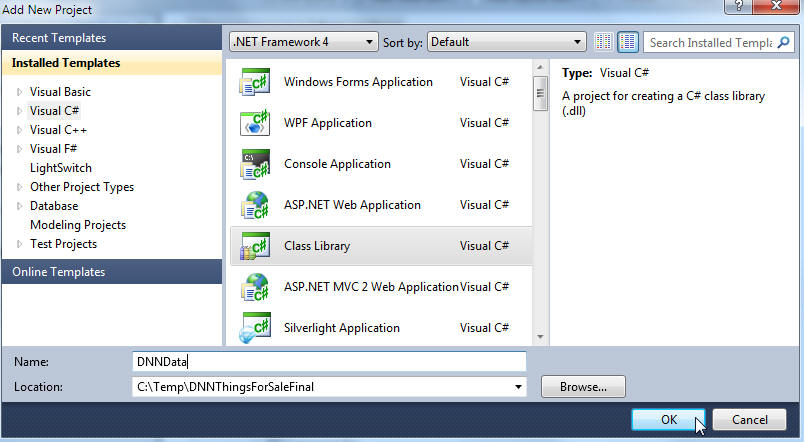804x442 pixels.
Task: Select the Console Application template icon
Action: coord(255,164)
